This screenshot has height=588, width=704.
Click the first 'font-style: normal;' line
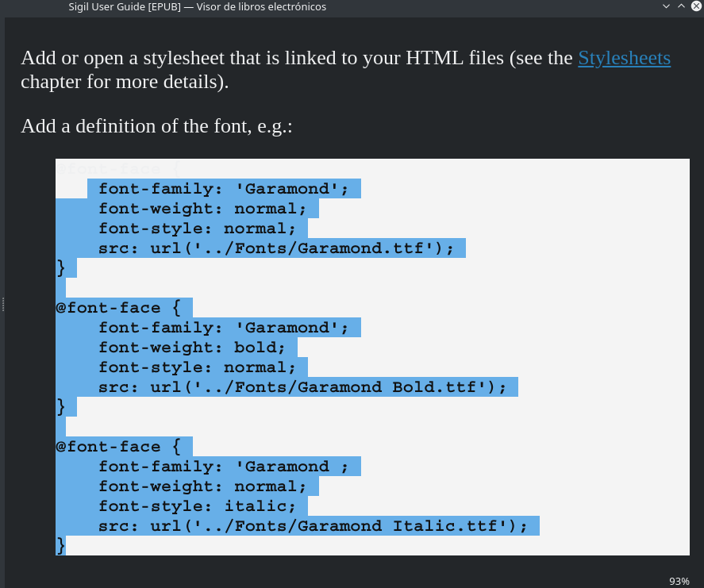[x=197, y=229]
